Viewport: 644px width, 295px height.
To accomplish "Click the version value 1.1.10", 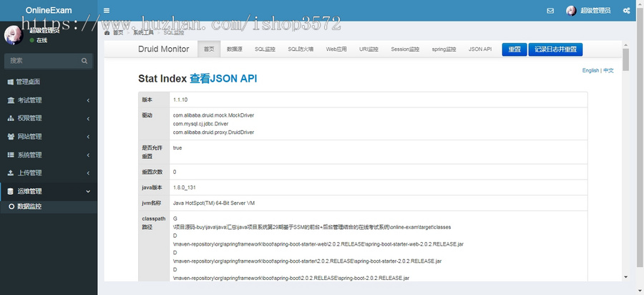I will click(180, 100).
